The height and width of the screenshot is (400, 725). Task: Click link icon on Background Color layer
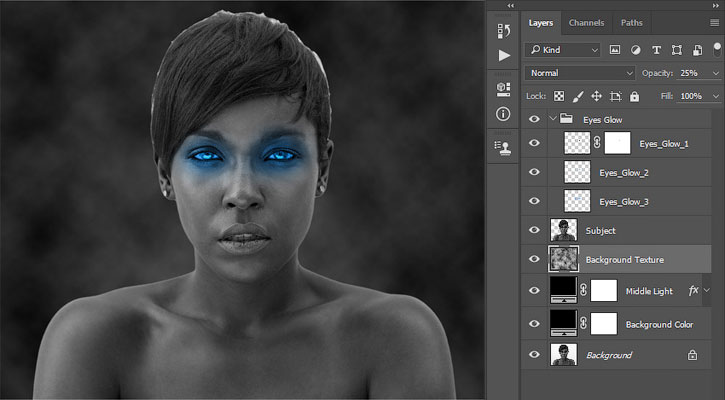[584, 324]
